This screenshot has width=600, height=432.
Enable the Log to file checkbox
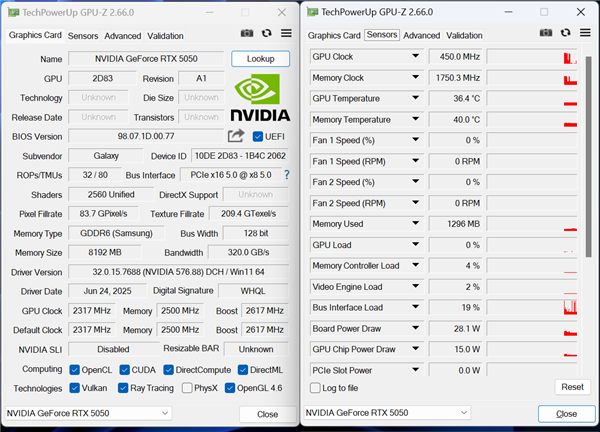[x=315, y=388]
